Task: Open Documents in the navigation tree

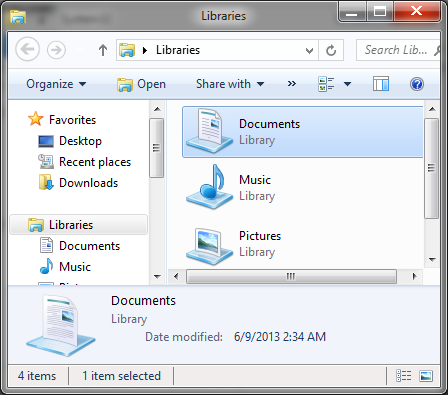Action: [89, 246]
